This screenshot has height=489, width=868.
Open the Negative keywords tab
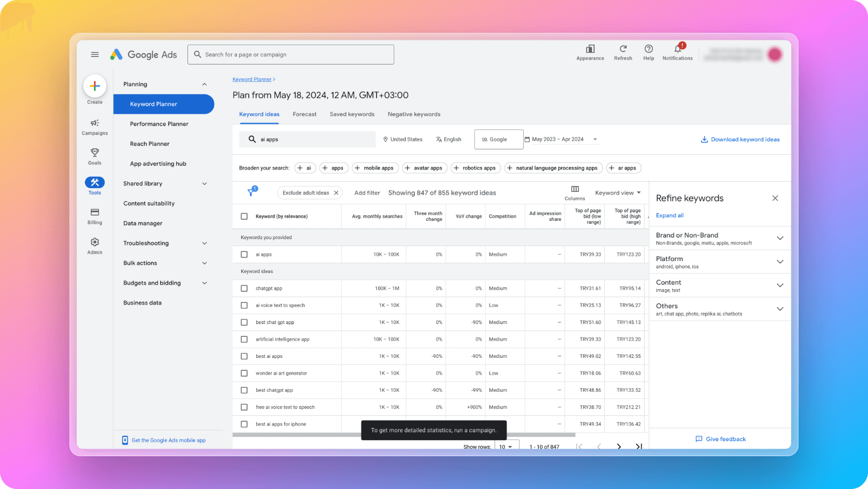pyautogui.click(x=414, y=114)
